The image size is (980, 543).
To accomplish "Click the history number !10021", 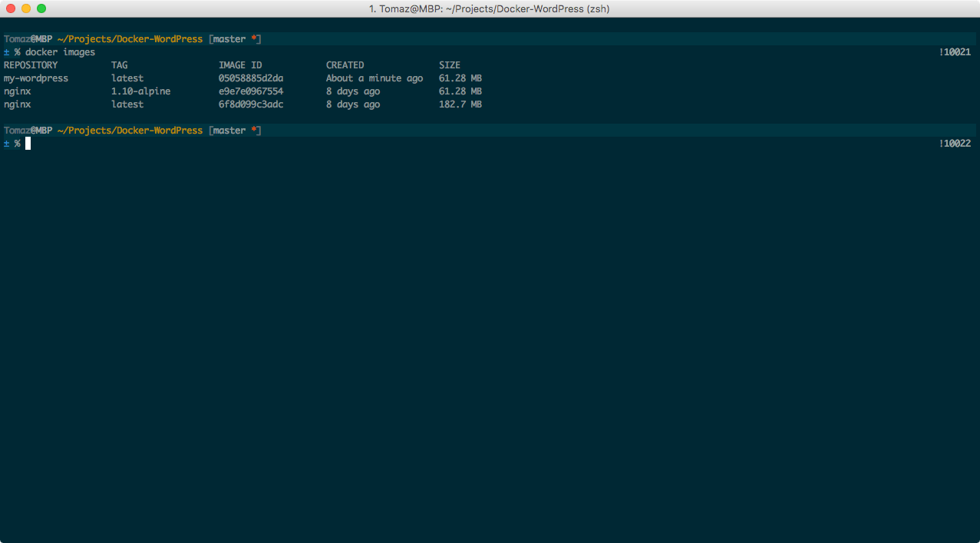I will click(955, 52).
